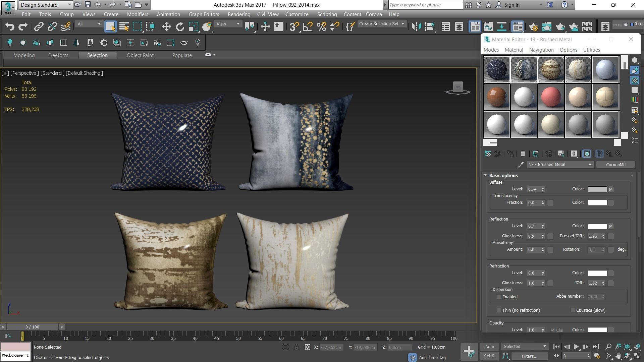The image size is (644, 362).
Task: Click the Set K. button
Action: pyautogui.click(x=489, y=356)
